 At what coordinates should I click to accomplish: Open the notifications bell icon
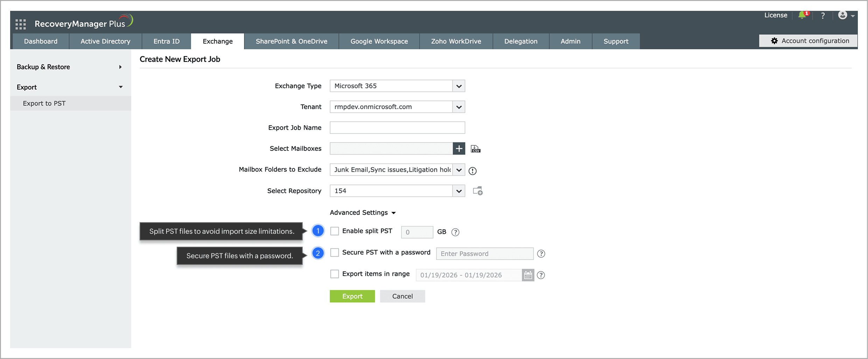(803, 15)
